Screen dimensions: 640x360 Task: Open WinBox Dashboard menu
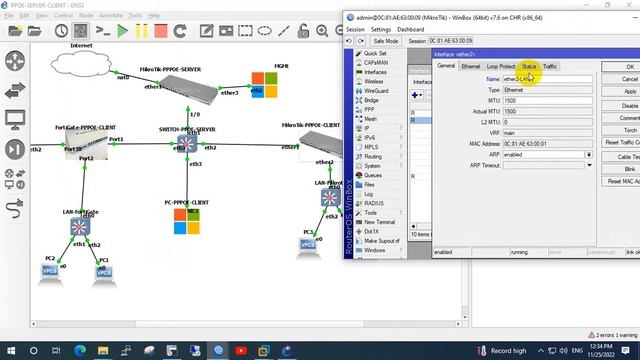(x=410, y=29)
